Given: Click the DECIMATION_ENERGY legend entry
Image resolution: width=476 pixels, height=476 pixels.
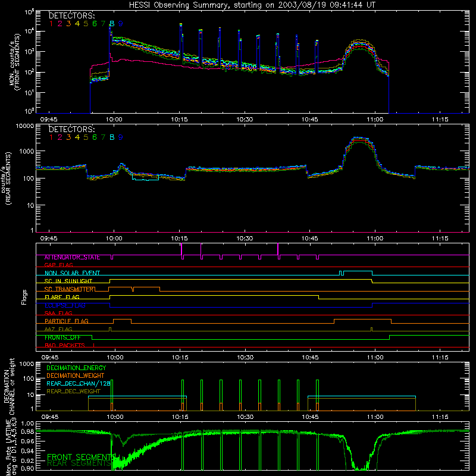Looking at the screenshot, I should coord(76,368).
